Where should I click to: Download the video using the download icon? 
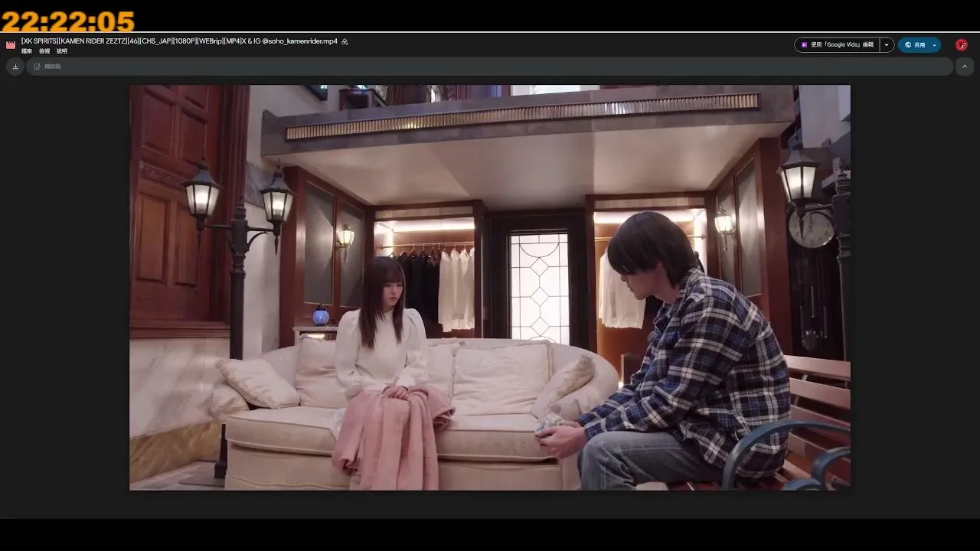pyautogui.click(x=15, y=67)
